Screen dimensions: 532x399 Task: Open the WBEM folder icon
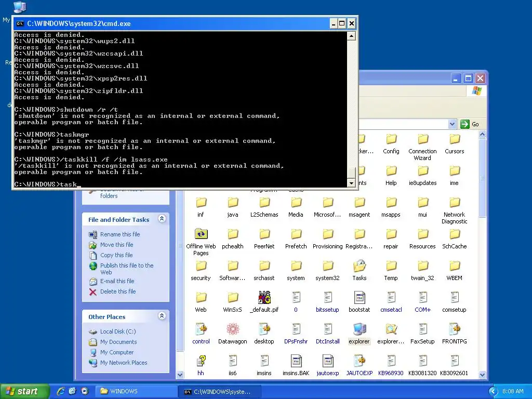pos(454,266)
